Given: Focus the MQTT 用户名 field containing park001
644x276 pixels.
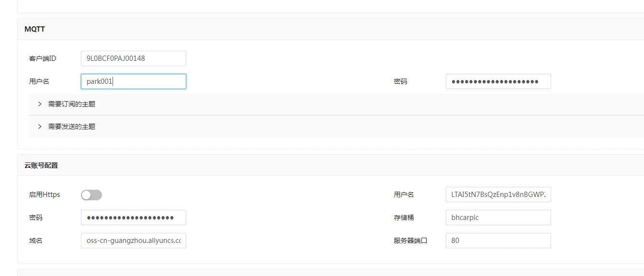Looking at the screenshot, I should 133,81.
